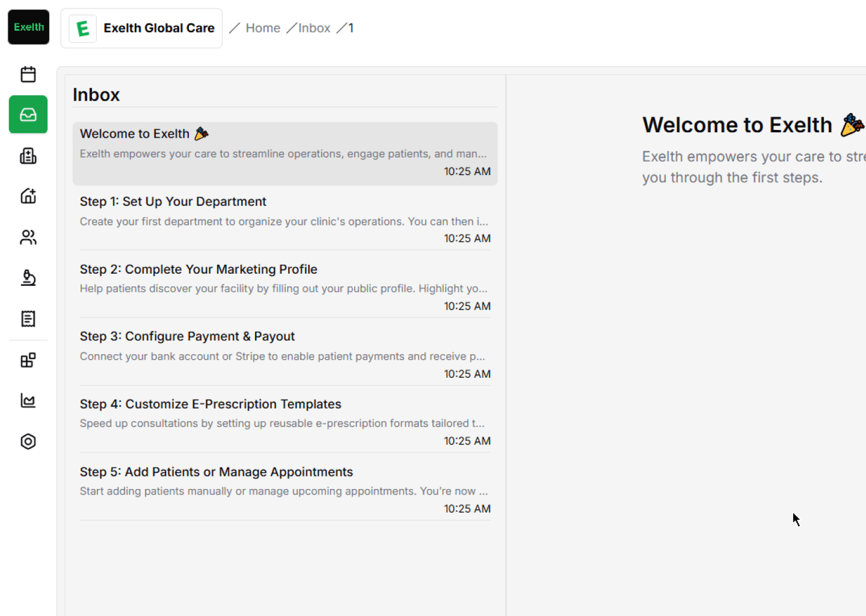Open Step 2: Complete Your Marketing Profile
The width and height of the screenshot is (866, 616).
[x=285, y=288]
